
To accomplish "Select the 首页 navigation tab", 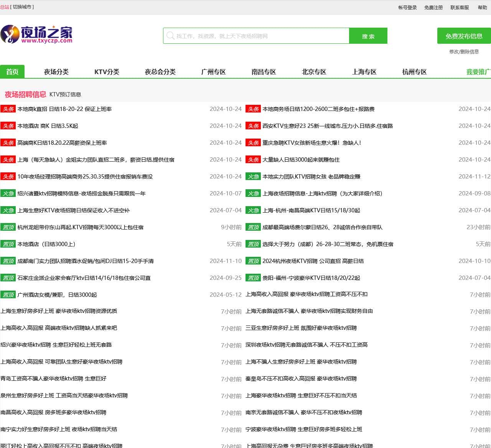I will [x=12, y=72].
